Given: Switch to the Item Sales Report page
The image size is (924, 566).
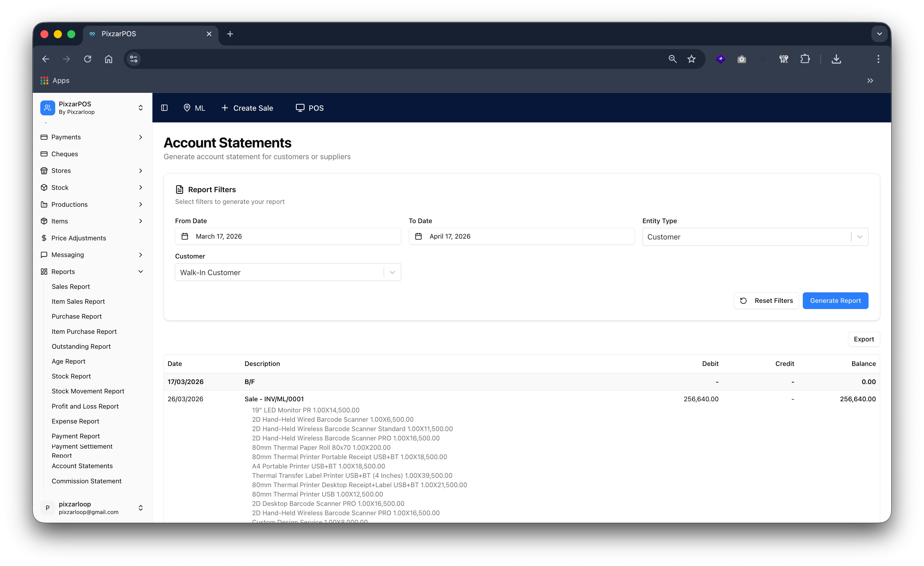Looking at the screenshot, I should tap(78, 301).
